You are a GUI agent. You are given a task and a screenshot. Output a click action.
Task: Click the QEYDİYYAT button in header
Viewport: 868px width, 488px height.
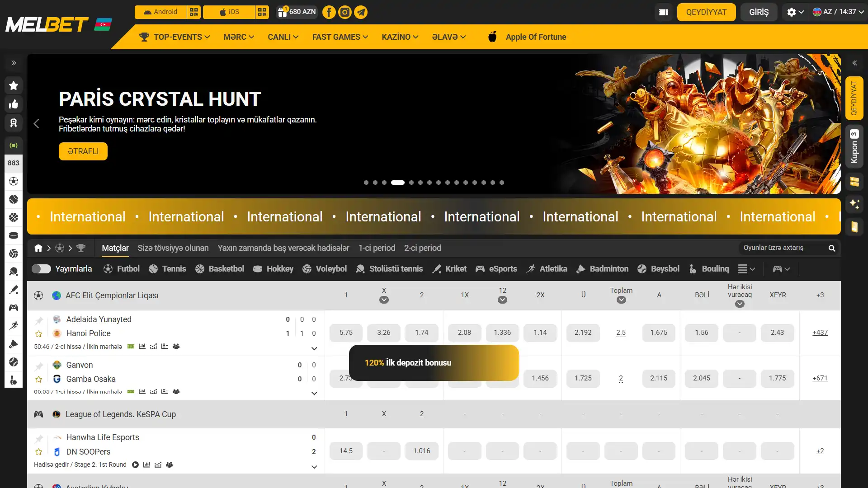coord(706,12)
